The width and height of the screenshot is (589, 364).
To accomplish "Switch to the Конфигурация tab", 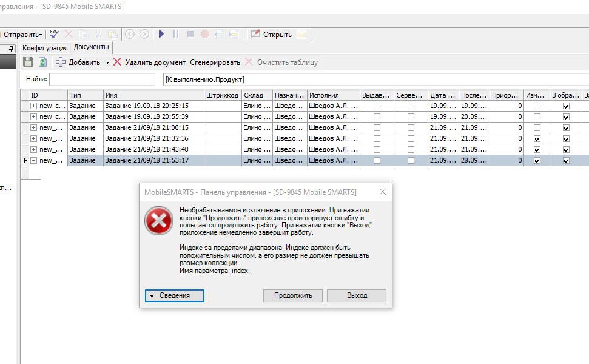I will click(45, 48).
